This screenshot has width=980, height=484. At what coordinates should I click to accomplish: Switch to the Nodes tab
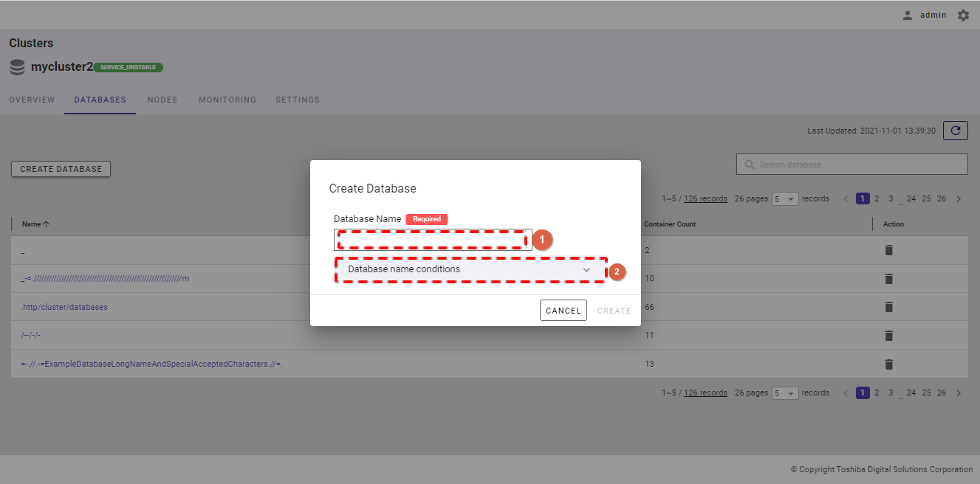pos(162,100)
